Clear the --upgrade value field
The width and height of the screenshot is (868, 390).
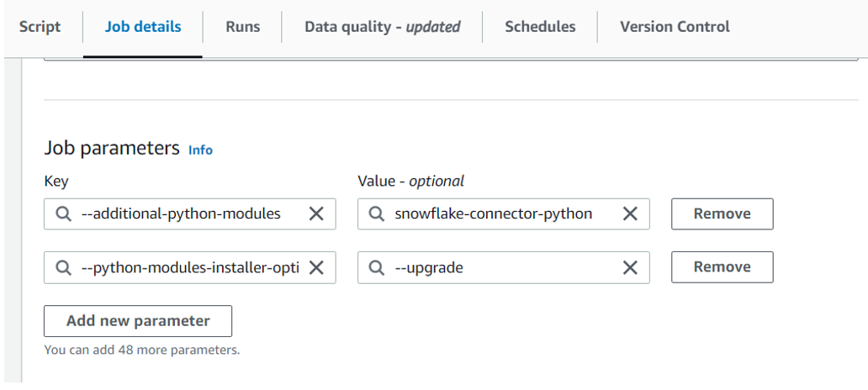[x=630, y=268]
